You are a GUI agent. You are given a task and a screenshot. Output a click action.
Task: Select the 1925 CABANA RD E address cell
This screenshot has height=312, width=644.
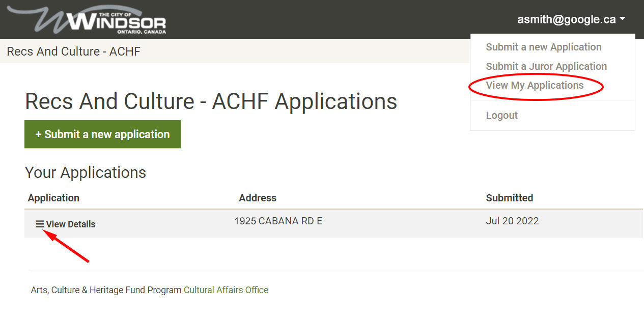pyautogui.click(x=278, y=221)
